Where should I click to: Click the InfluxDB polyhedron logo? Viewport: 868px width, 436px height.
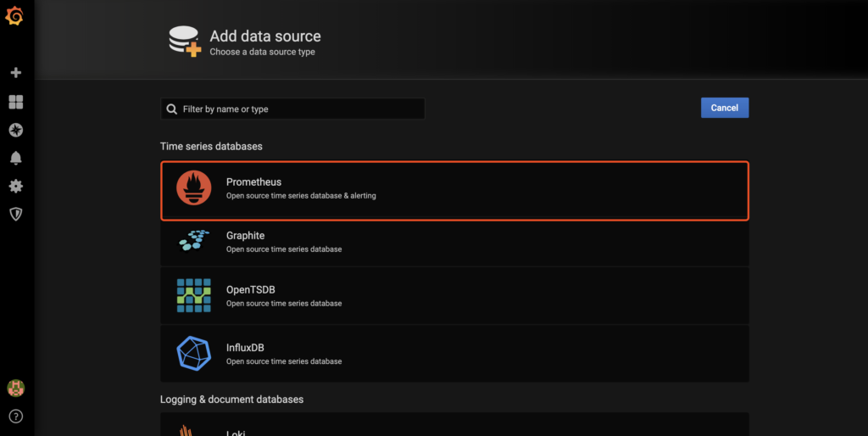pos(194,354)
